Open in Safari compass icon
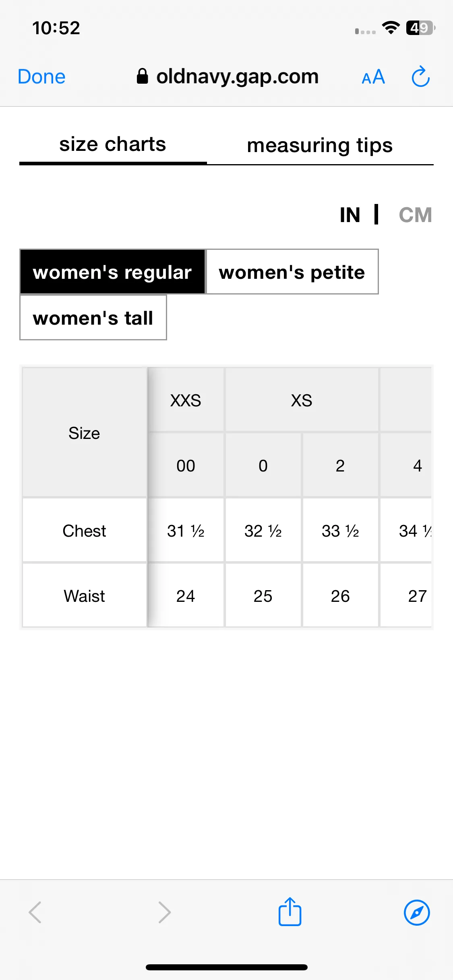Screen dimensions: 453x980 [x=417, y=912]
